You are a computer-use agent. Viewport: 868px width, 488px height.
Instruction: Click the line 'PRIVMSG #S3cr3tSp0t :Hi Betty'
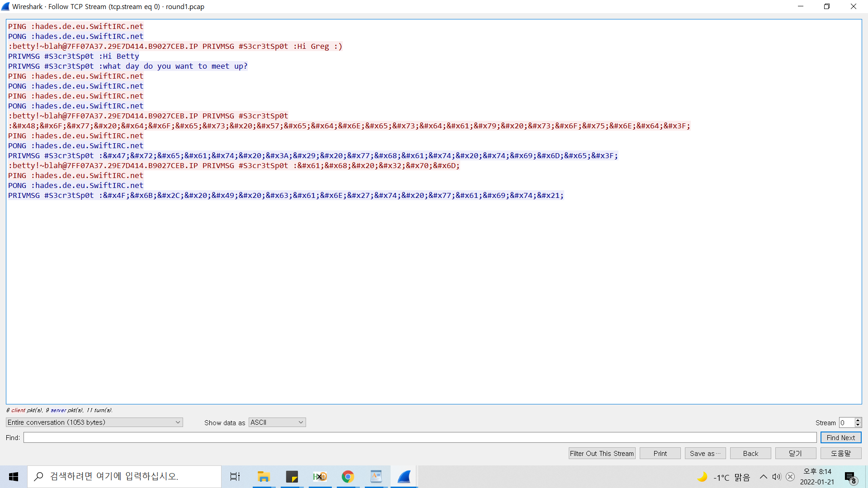pos(74,56)
